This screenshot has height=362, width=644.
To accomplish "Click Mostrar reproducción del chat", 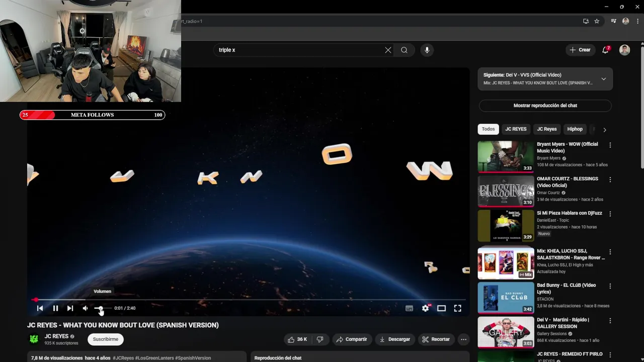I will pos(545,106).
